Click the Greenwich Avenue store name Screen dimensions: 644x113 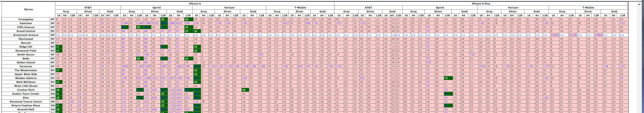point(26,35)
